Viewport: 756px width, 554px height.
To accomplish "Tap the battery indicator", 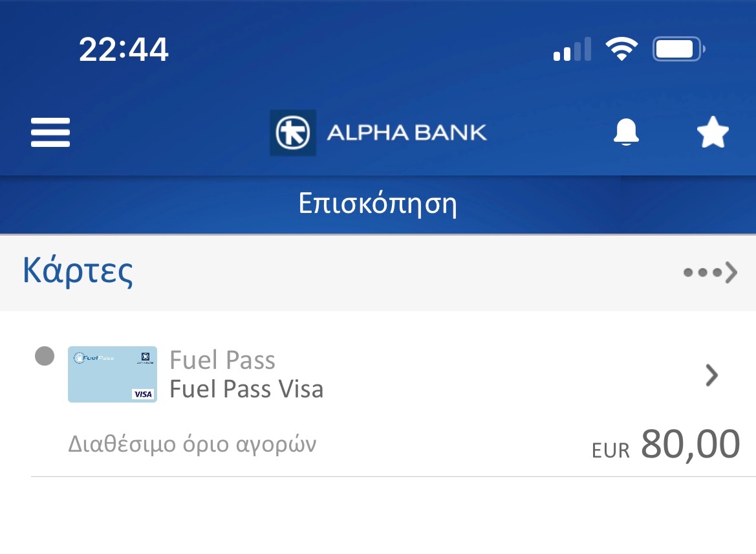I will click(678, 49).
